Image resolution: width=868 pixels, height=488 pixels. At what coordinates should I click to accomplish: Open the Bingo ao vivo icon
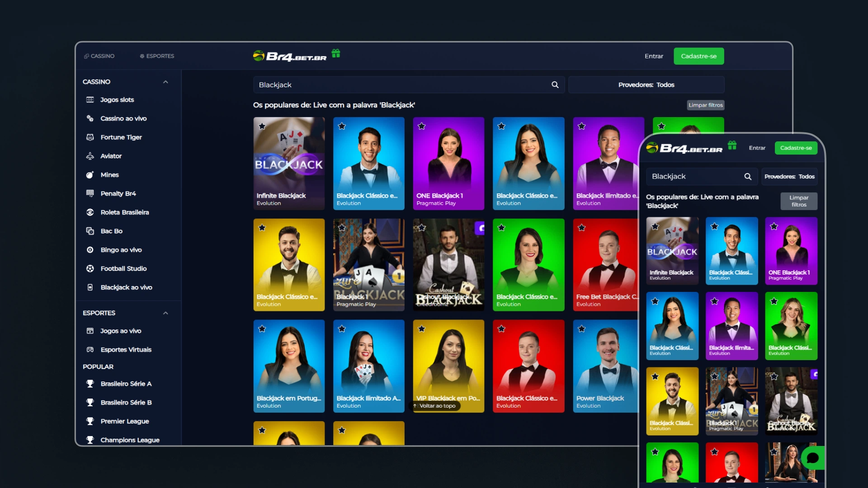coord(90,250)
